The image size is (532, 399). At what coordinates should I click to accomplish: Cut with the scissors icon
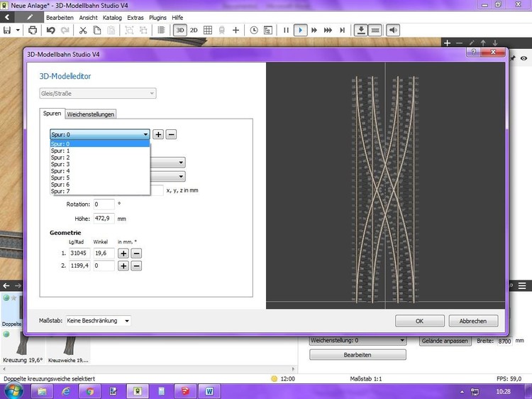point(83,31)
